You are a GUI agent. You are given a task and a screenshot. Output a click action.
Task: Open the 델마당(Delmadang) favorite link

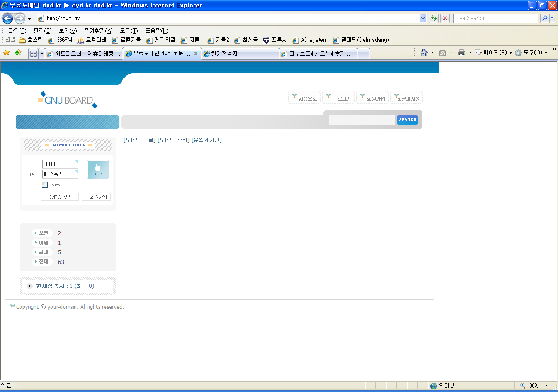361,40
